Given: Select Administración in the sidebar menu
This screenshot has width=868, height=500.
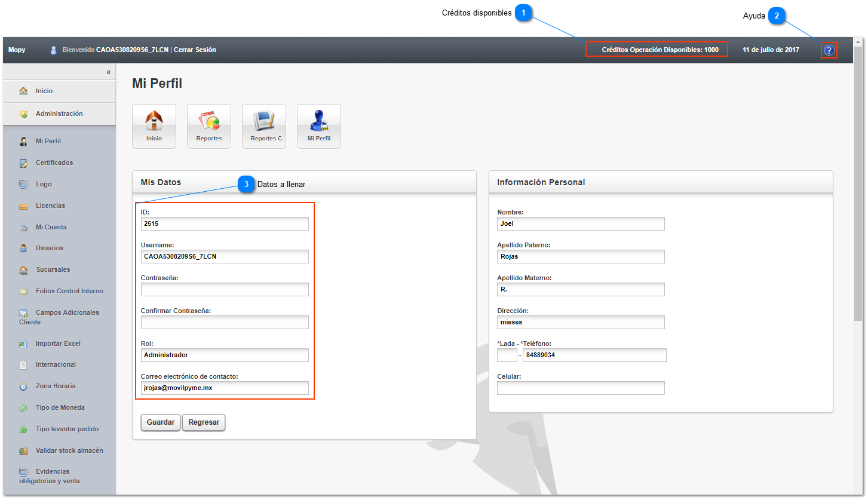Looking at the screenshot, I should click(x=59, y=114).
